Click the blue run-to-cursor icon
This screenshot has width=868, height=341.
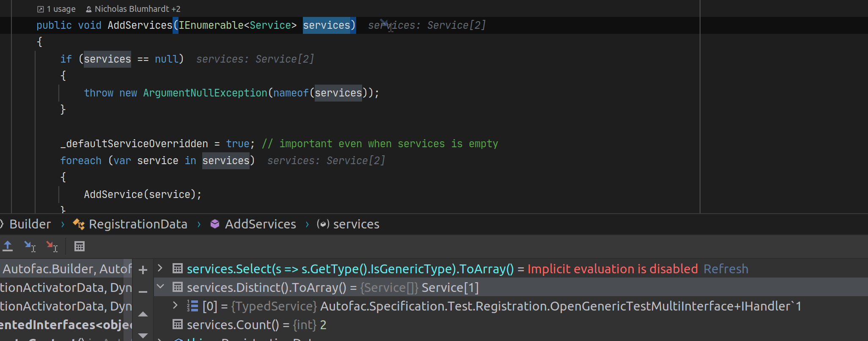pyautogui.click(x=30, y=246)
